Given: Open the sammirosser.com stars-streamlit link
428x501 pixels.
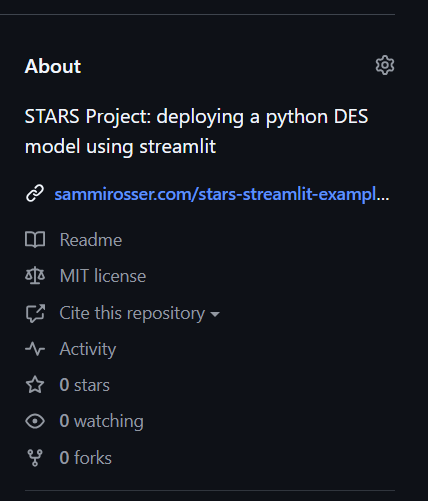Looking at the screenshot, I should click(222, 194).
